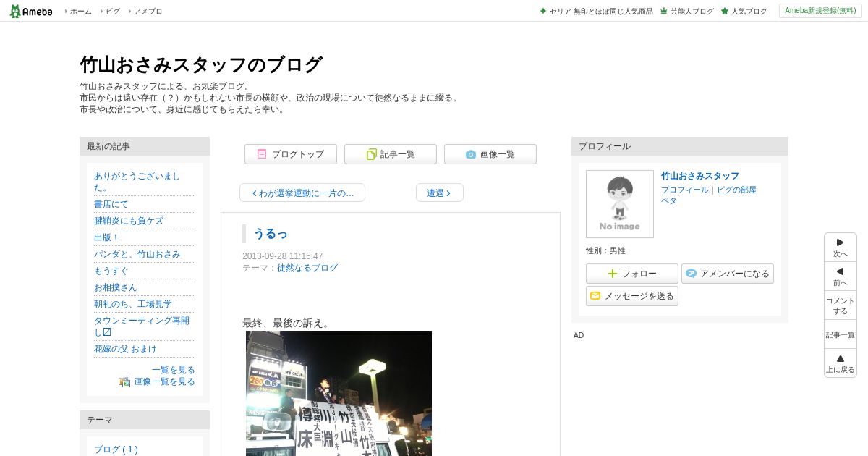Click 一覧を見る in the recent articles box
Image resolution: width=868 pixels, height=456 pixels.
tap(174, 370)
